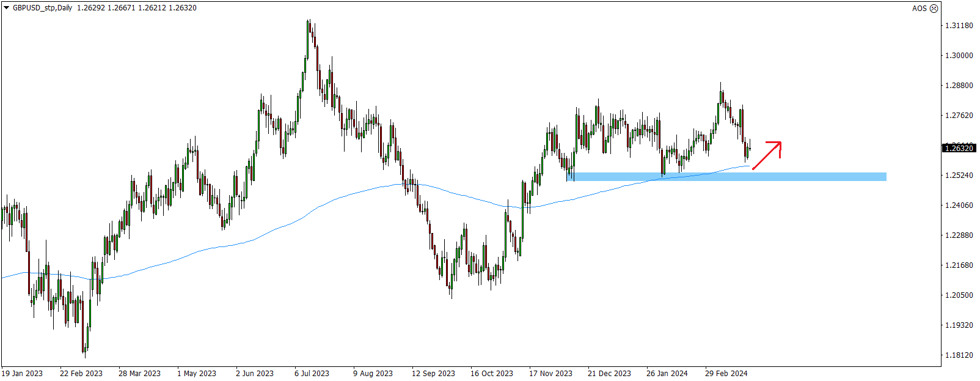Select the AOS label in the top corner
This screenshot has width=980, height=381.
pyautogui.click(x=920, y=9)
